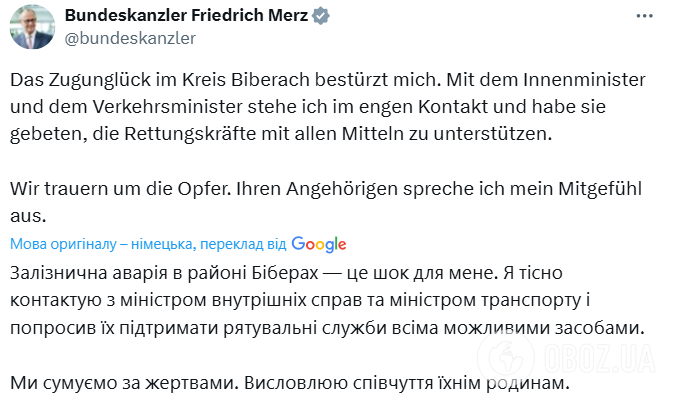673x402 pixels.
Task: Click the gray verified badge checkmark
Action: point(323,16)
